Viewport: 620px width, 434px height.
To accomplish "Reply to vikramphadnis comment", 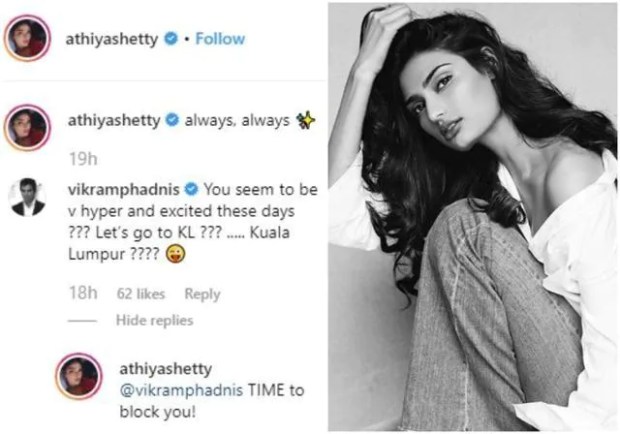I will [x=202, y=294].
